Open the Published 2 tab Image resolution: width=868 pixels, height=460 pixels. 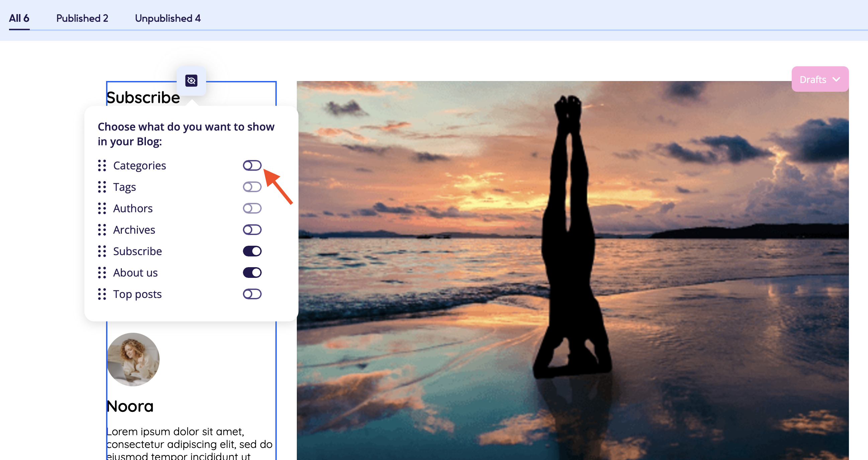[82, 18]
